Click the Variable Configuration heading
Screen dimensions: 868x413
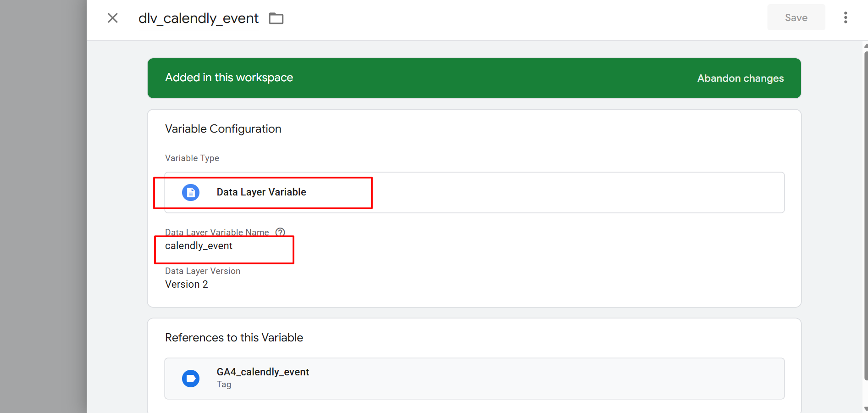coord(223,129)
